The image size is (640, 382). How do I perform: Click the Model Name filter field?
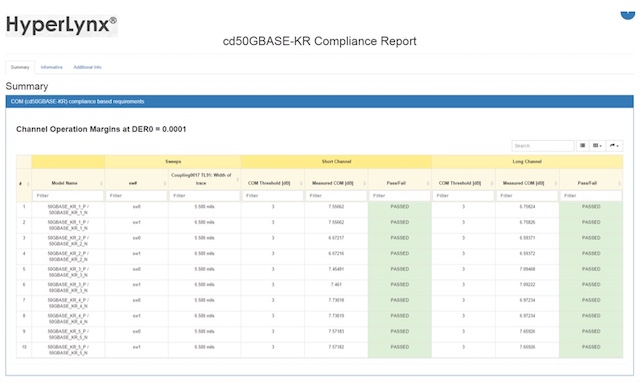pyautogui.click(x=68, y=196)
